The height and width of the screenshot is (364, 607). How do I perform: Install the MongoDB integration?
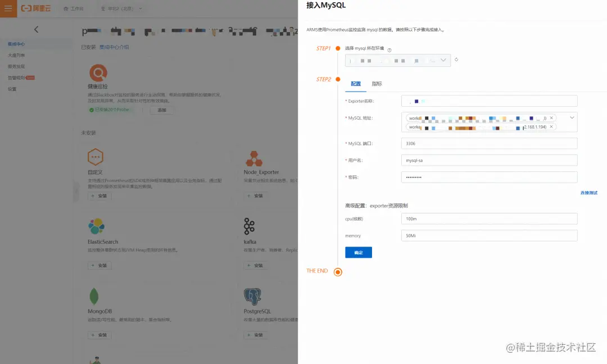pos(99,335)
